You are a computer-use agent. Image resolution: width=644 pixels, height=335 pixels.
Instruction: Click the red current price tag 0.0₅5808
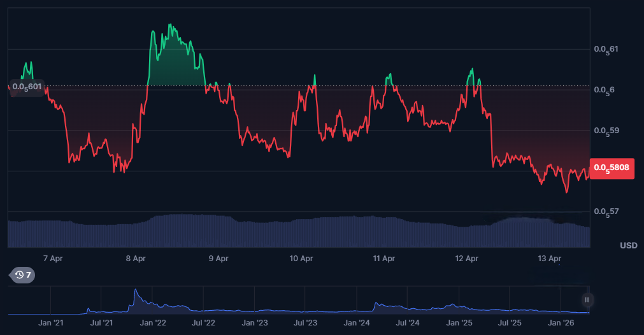point(612,168)
